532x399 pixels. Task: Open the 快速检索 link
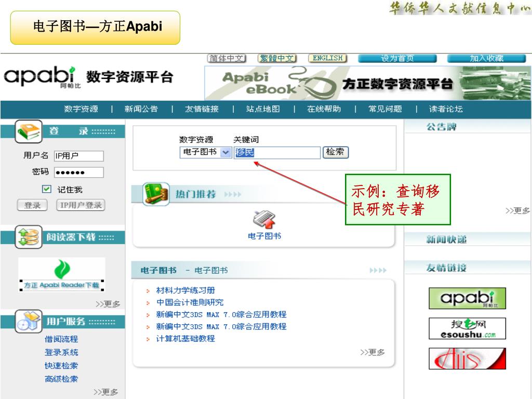[61, 365]
